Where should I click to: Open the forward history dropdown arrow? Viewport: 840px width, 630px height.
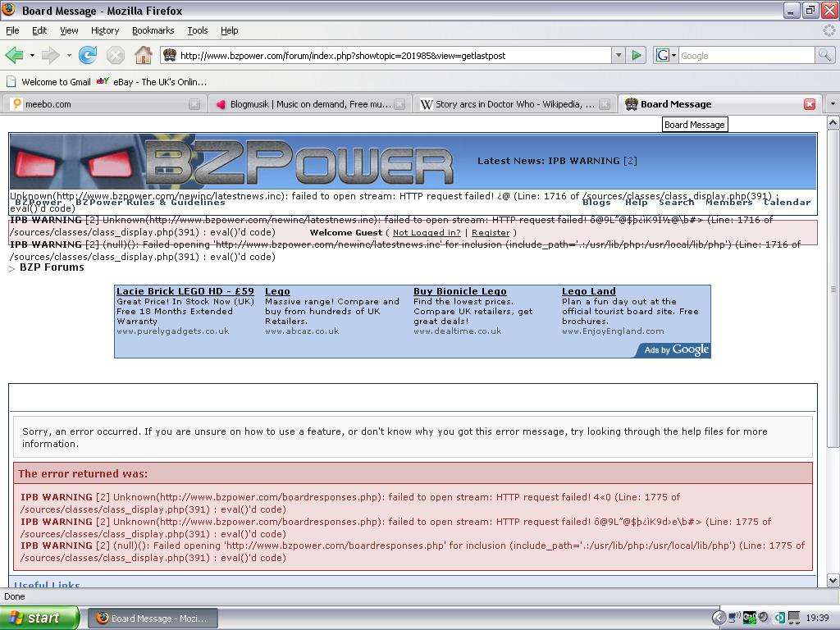[69, 55]
